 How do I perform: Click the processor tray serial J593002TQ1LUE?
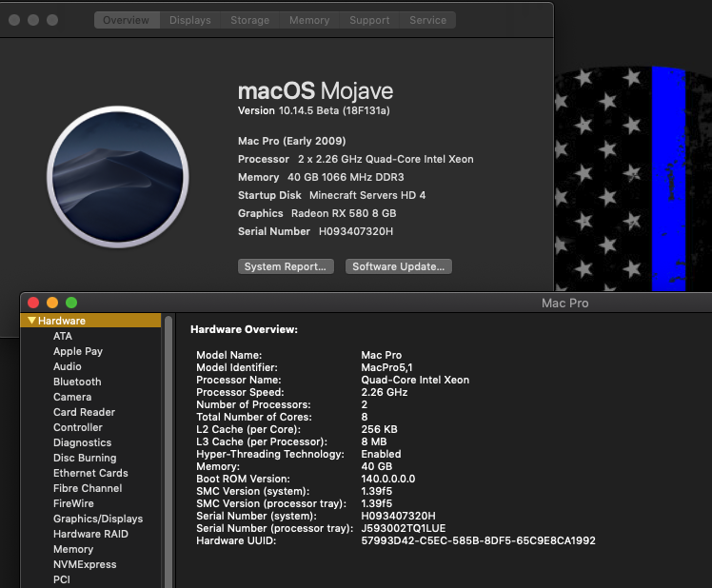pos(404,528)
